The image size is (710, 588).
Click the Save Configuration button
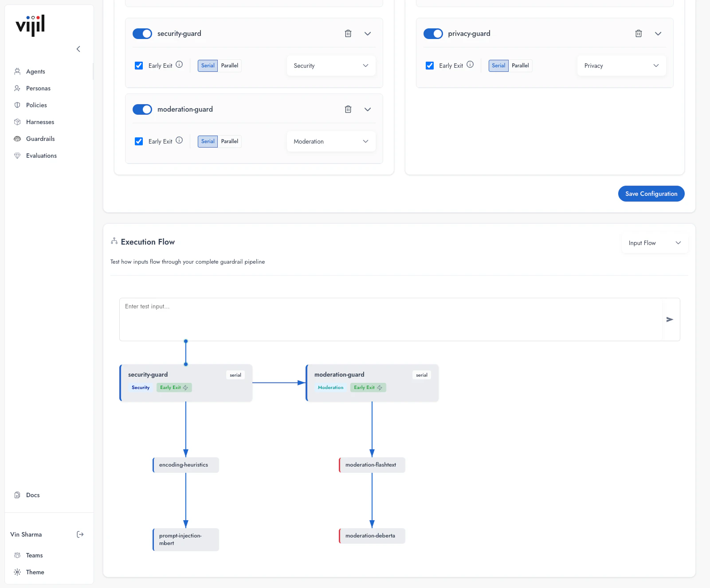651,193
